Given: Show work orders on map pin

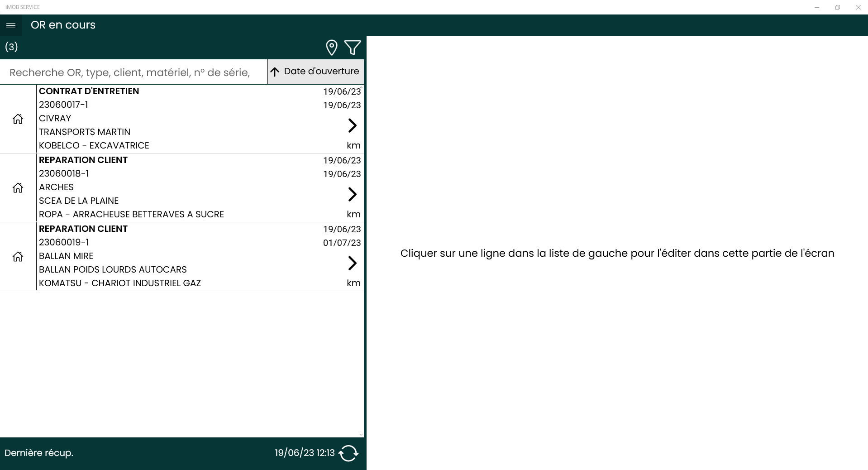Looking at the screenshot, I should point(332,48).
